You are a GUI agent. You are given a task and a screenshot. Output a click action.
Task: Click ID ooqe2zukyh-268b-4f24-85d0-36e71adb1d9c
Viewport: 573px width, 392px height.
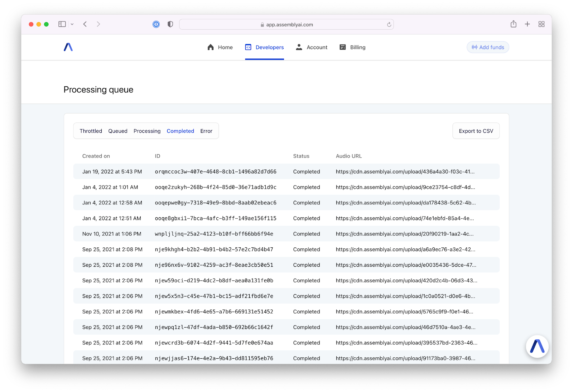216,187
